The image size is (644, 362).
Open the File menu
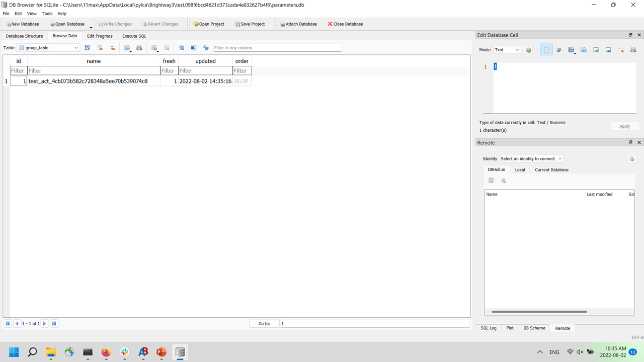(x=6, y=14)
